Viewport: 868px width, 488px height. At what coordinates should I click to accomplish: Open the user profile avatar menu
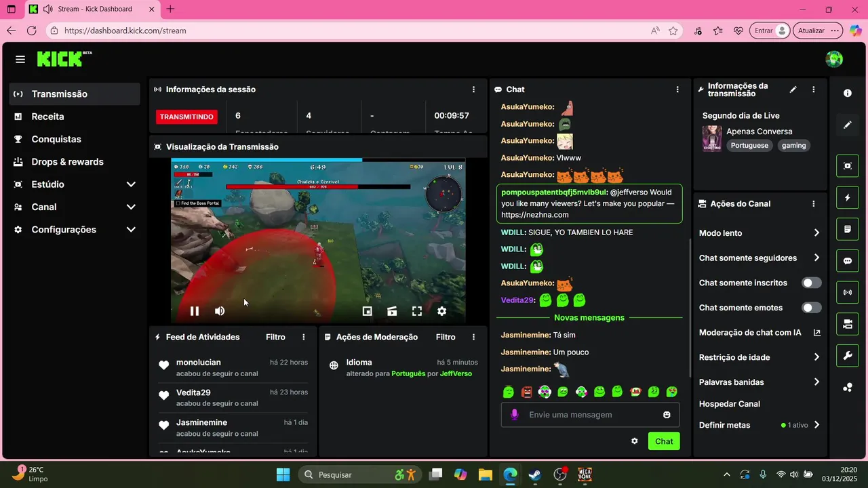point(834,59)
